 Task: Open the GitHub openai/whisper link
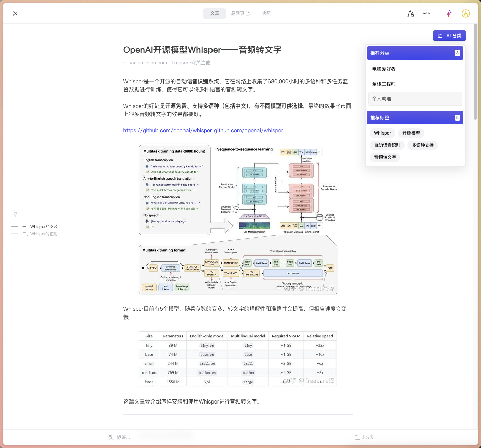coord(203,131)
